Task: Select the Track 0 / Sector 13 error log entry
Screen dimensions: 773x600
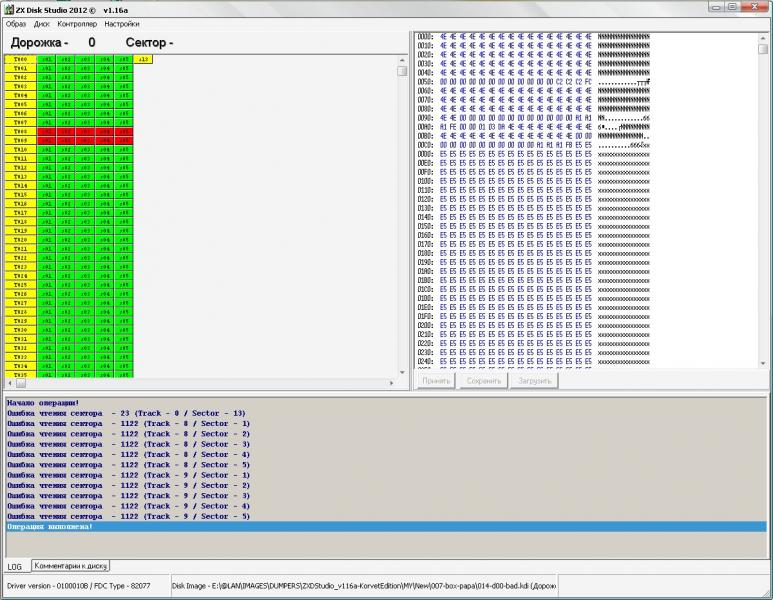Action: [x=128, y=413]
